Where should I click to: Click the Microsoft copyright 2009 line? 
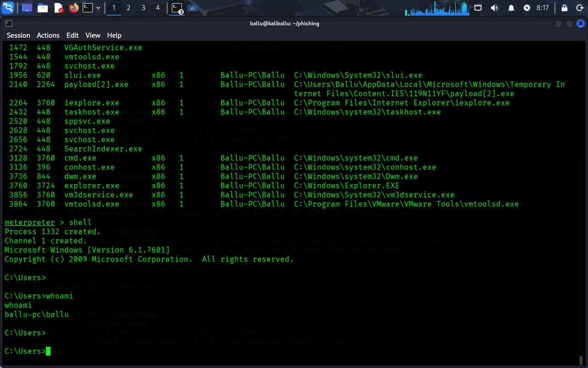[x=149, y=259]
